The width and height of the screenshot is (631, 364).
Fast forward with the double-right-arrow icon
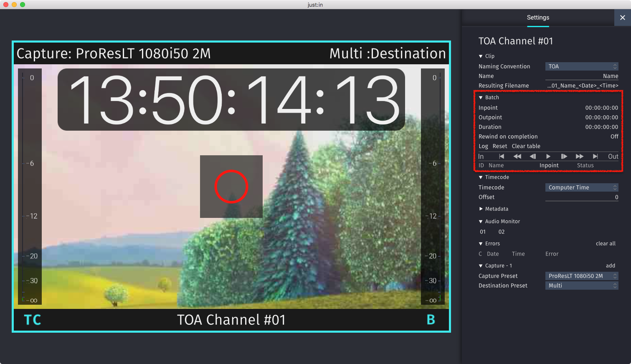[x=580, y=157]
